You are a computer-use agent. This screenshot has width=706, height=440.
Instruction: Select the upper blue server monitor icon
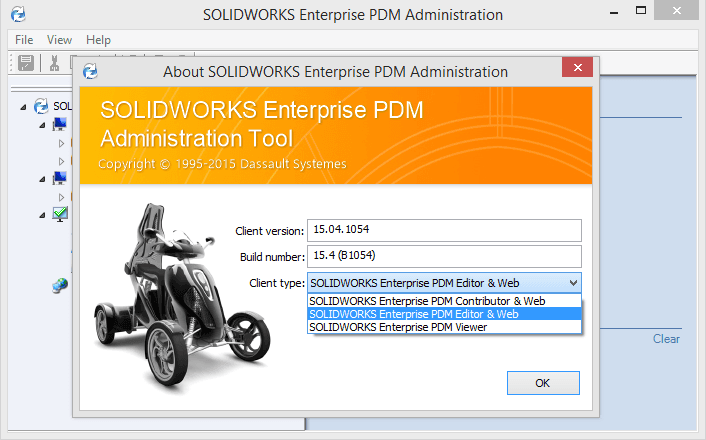point(60,124)
